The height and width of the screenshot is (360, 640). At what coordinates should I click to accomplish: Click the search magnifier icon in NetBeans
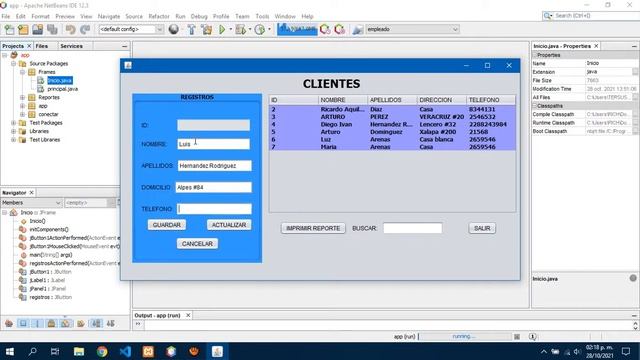(x=547, y=16)
